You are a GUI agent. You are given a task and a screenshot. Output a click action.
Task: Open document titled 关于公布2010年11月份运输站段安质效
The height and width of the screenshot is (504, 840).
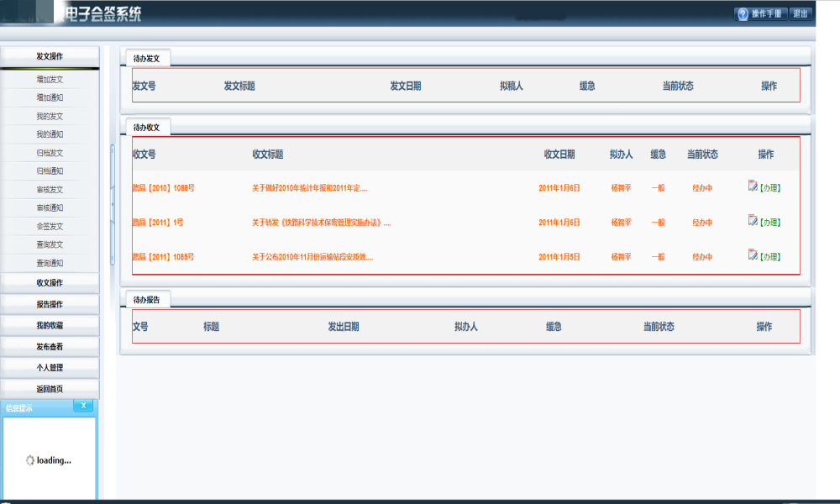312,256
